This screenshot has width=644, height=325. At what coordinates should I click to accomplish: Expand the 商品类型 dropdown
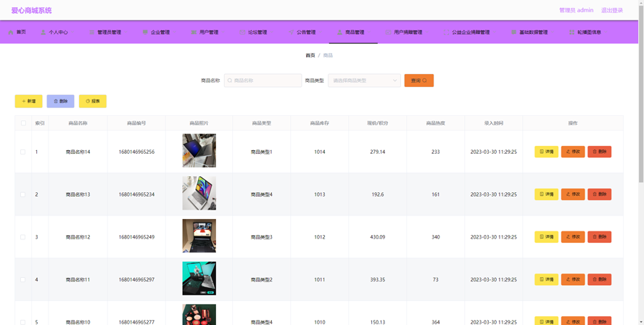[x=364, y=81]
